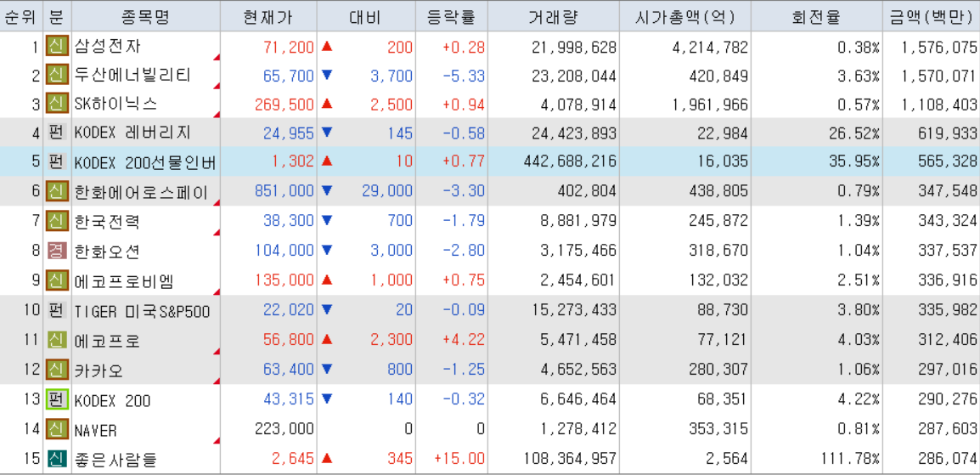
Task: Click the 펀 badge for TIGER 미국S&P500
Action: 57,310
